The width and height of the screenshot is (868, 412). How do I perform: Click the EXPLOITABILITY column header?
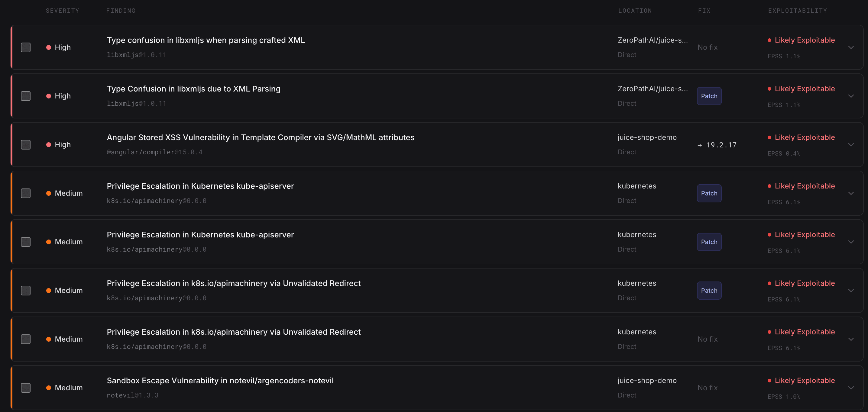click(797, 11)
